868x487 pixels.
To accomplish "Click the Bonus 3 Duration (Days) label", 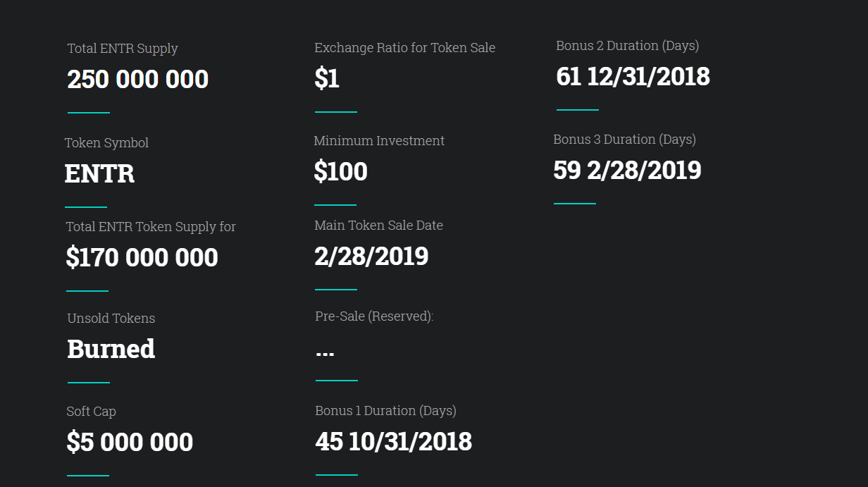I will [x=624, y=140].
